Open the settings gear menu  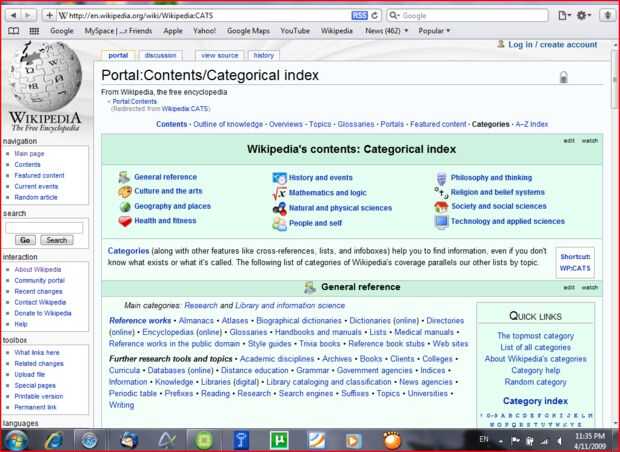pyautogui.click(x=583, y=15)
